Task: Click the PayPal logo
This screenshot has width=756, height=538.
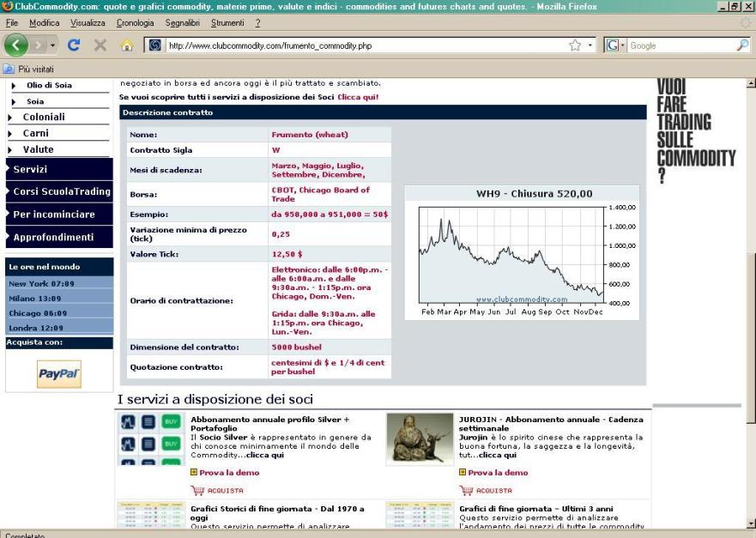Action: tap(59, 374)
